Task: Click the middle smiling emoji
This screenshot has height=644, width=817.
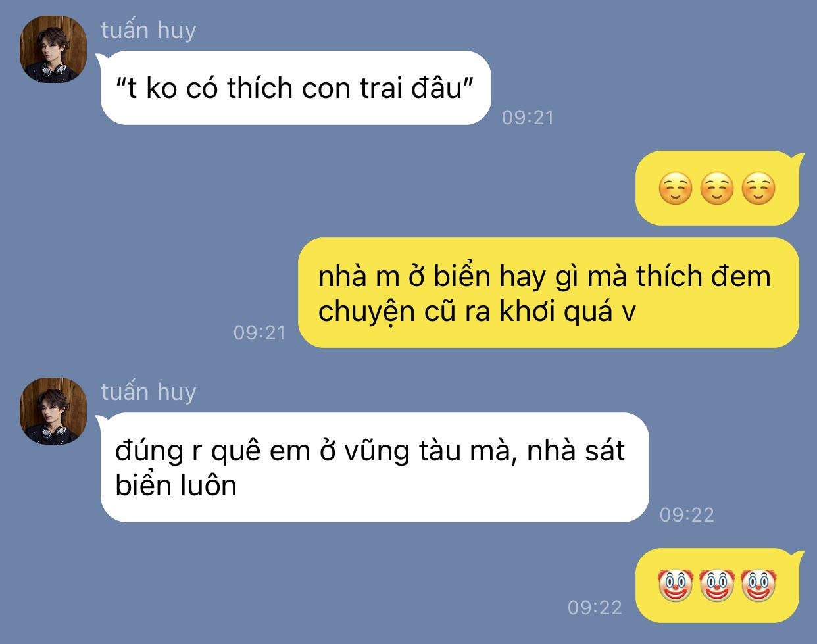Action: click(717, 189)
